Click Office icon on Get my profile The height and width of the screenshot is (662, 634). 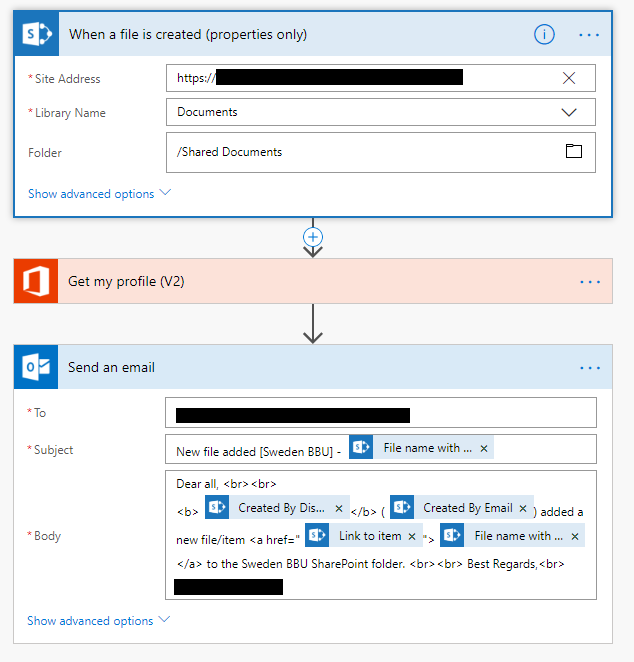[x=36, y=281]
